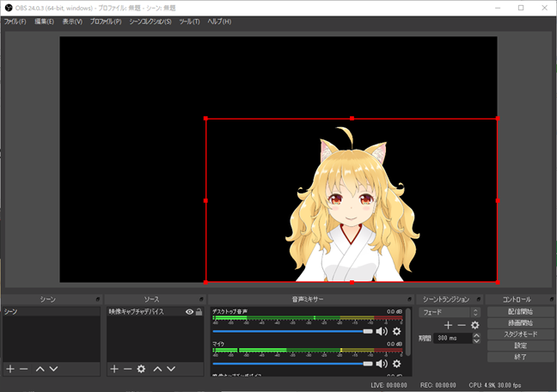Image resolution: width=557 pixels, height=392 pixels.
Task: Toggle visibility eye of 映像キャプチャデバイス
Action: click(x=189, y=312)
